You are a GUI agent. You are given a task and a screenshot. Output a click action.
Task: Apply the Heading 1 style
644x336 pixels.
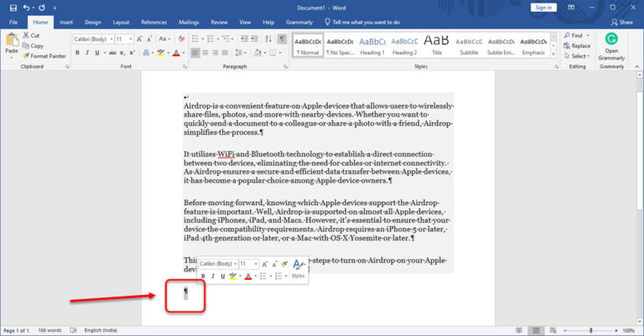pyautogui.click(x=372, y=45)
